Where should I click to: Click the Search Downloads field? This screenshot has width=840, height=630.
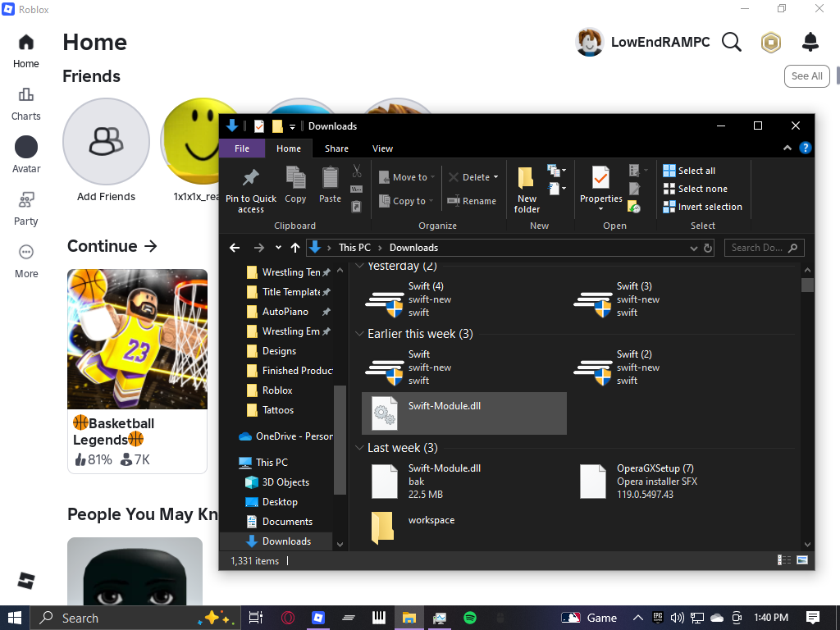[x=764, y=248]
